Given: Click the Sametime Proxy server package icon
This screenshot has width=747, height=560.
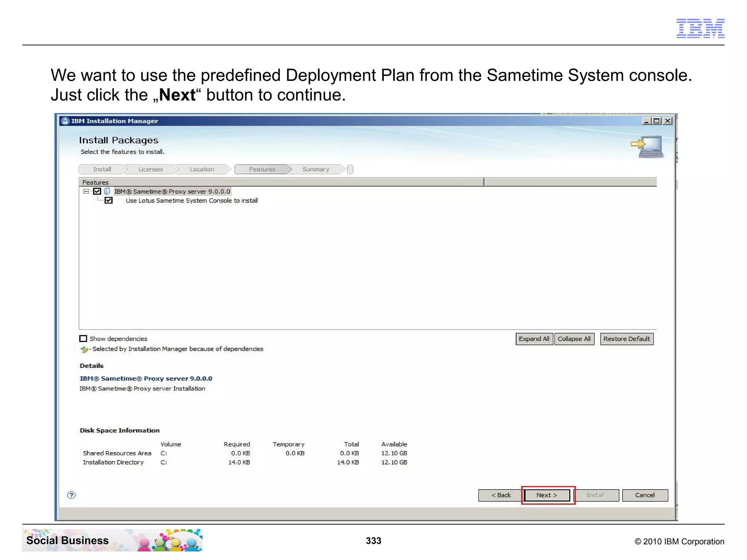Looking at the screenshot, I should 107,191.
